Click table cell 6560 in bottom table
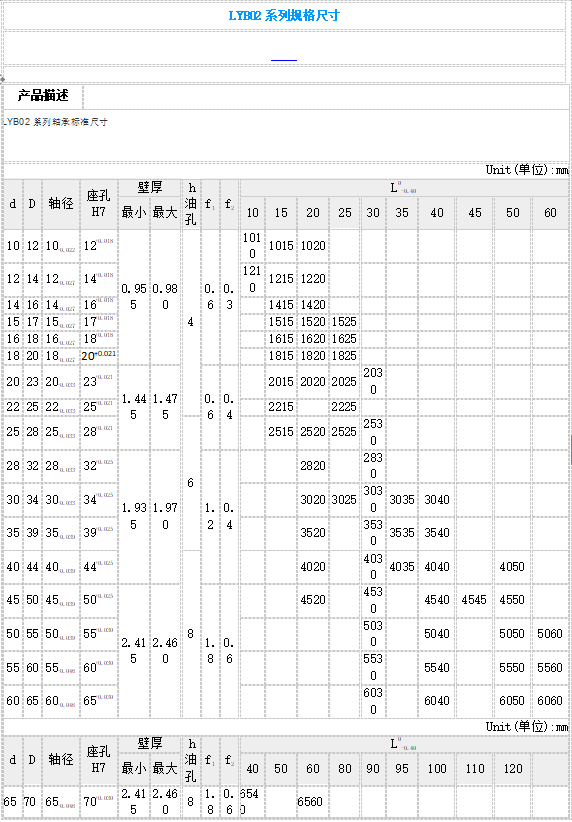The width and height of the screenshot is (572, 822). click(x=310, y=802)
